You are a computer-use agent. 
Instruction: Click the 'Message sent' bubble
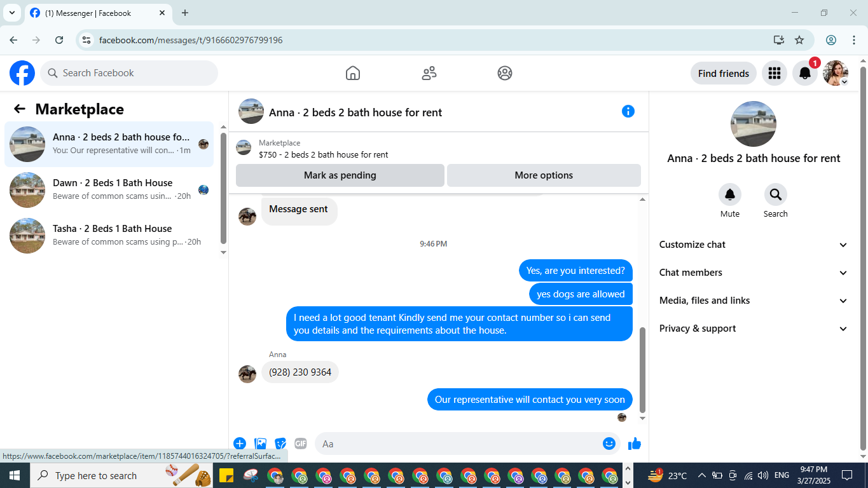click(299, 210)
